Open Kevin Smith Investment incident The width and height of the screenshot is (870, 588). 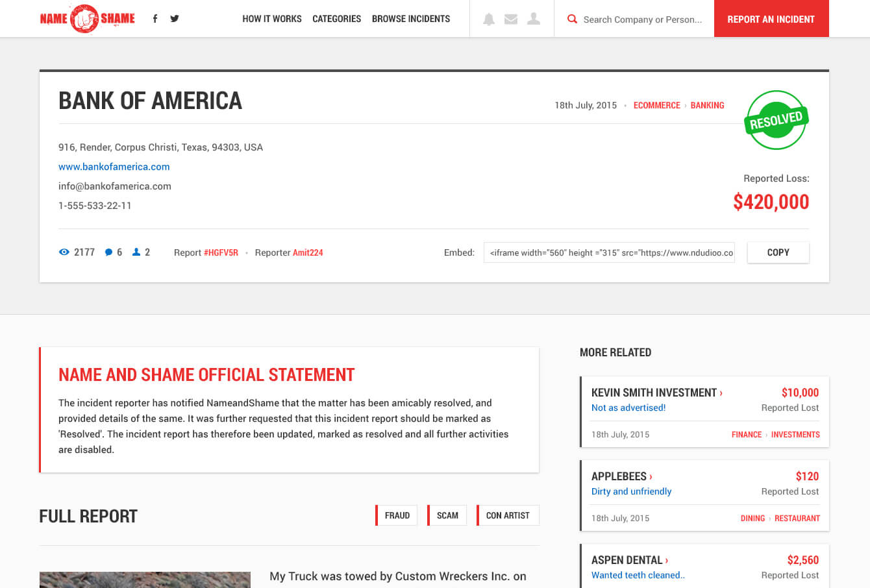pyautogui.click(x=656, y=393)
